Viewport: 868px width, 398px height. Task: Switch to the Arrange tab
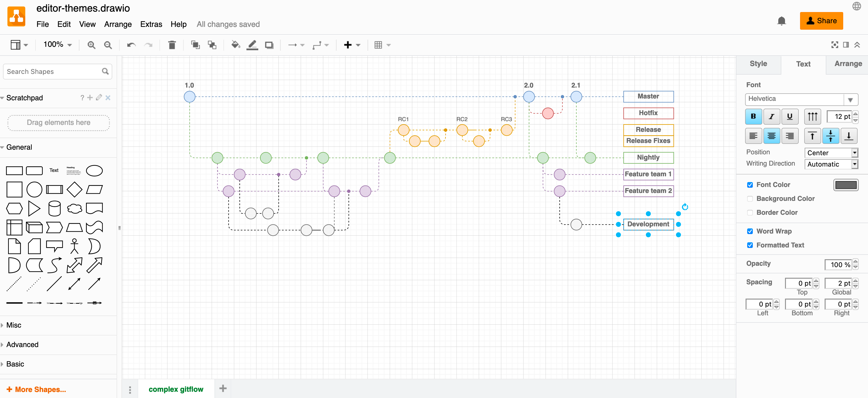coord(848,64)
